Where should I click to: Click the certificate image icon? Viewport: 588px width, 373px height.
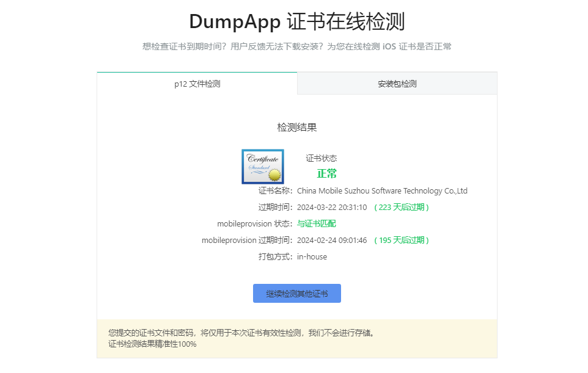point(262,166)
